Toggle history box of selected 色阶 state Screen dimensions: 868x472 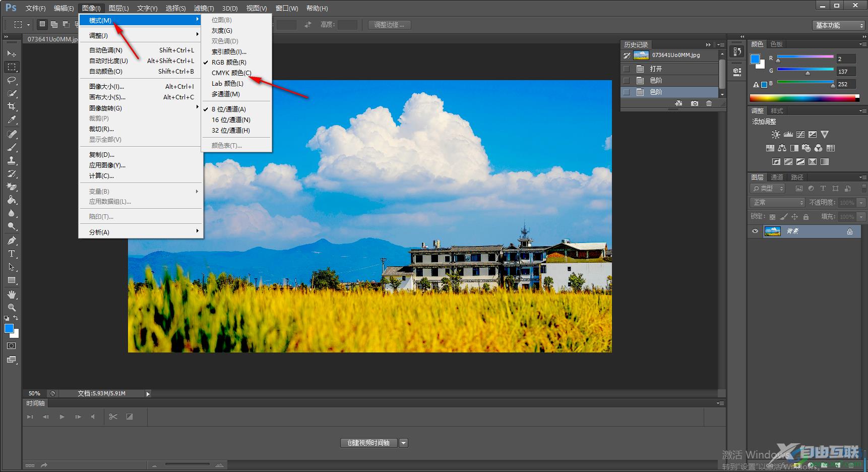pyautogui.click(x=627, y=92)
